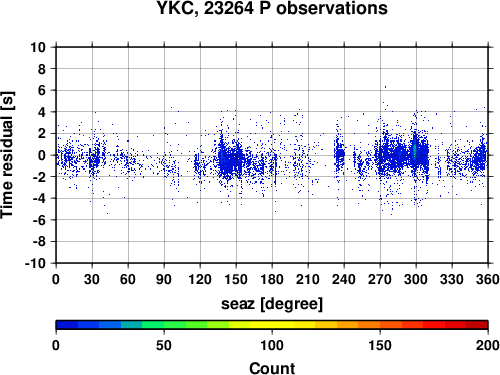
Task: Click the yellow segment near 100 on colorbar
Action: coord(272,325)
